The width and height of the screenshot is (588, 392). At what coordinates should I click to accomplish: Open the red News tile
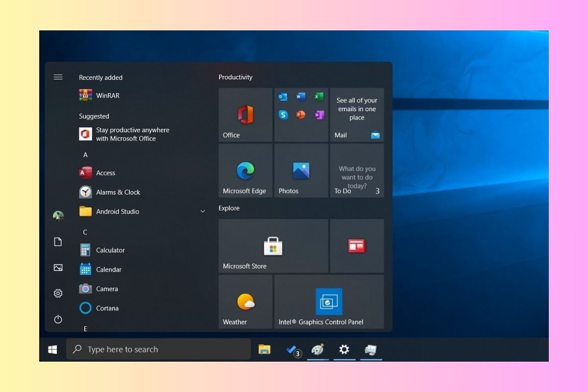357,246
